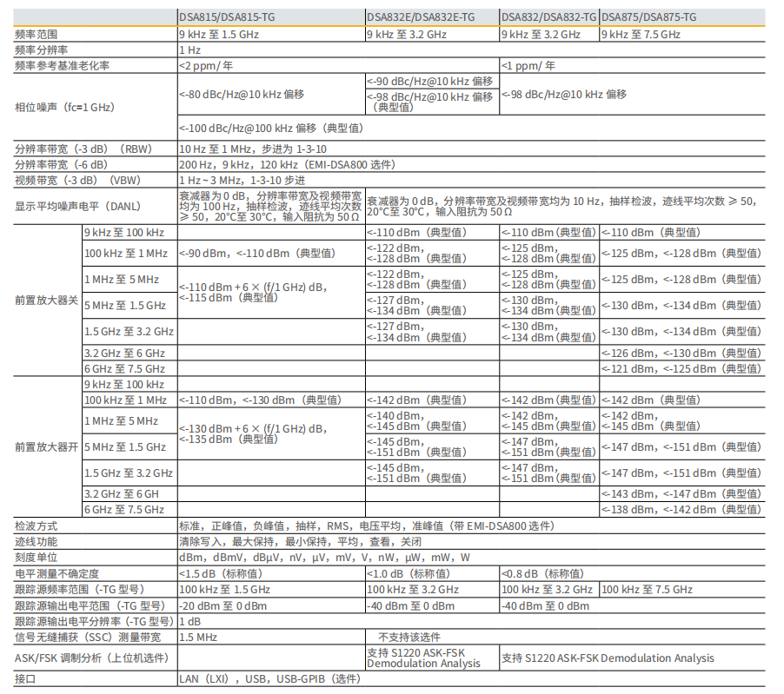The image size is (784, 694).
Task: Select the 接口 row label
Action: 25,678
